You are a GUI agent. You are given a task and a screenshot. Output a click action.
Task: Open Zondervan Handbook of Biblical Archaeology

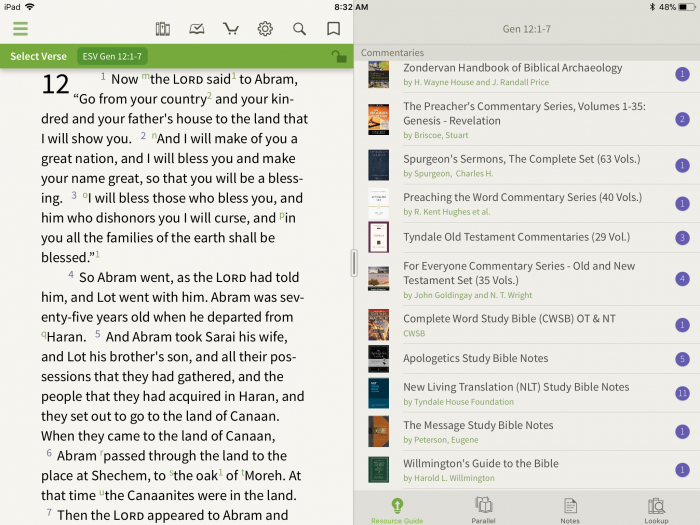point(527,75)
